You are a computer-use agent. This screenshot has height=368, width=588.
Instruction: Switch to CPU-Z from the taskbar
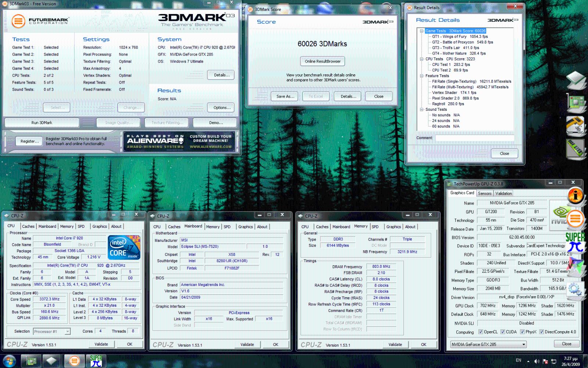tap(52, 361)
